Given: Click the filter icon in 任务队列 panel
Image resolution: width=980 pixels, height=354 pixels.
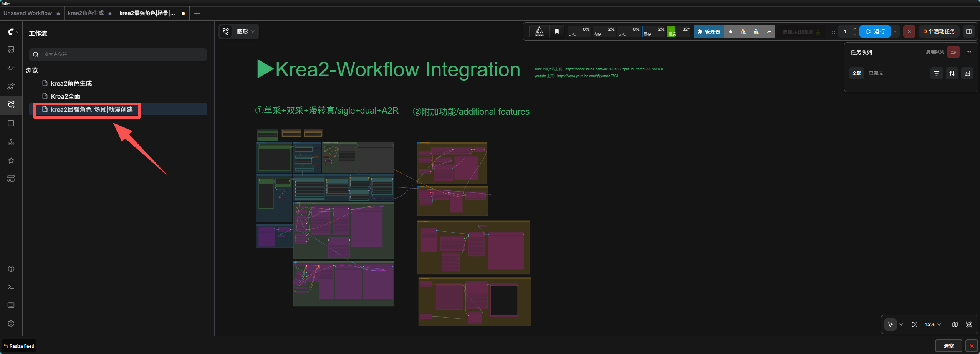Looking at the screenshot, I should 937,73.
